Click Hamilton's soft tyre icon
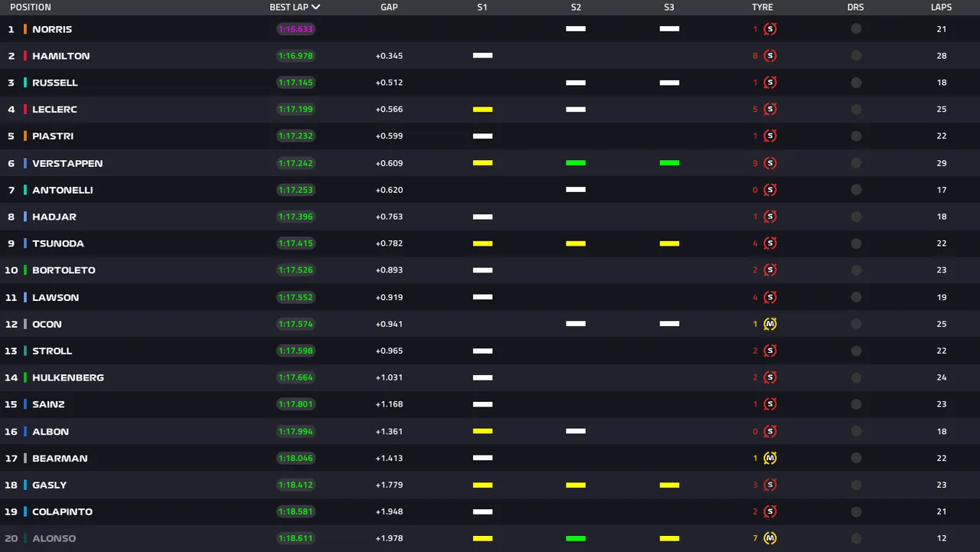 coord(770,56)
